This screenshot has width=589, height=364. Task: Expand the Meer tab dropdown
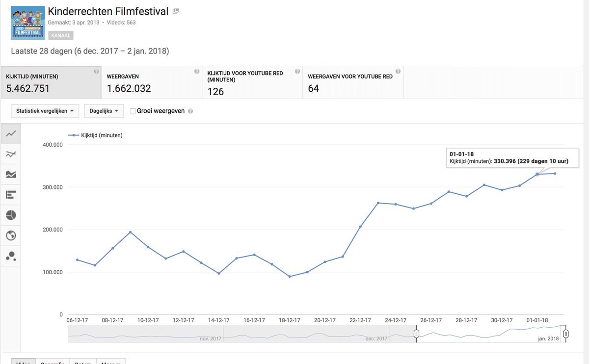(x=111, y=362)
